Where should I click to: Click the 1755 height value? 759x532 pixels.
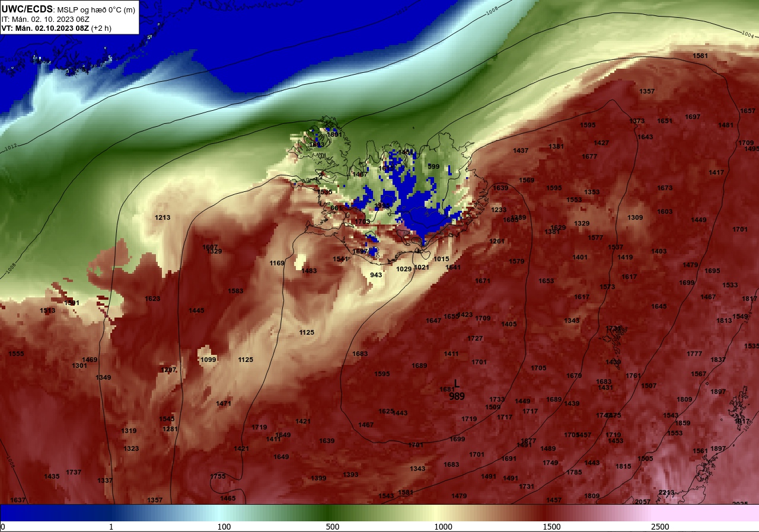(218, 476)
